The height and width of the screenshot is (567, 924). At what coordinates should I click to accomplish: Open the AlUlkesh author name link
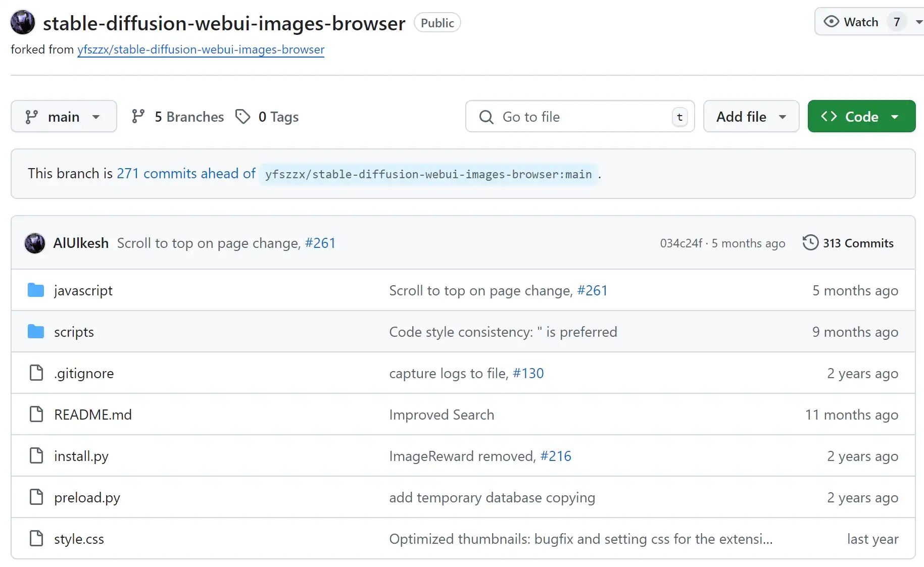81,243
